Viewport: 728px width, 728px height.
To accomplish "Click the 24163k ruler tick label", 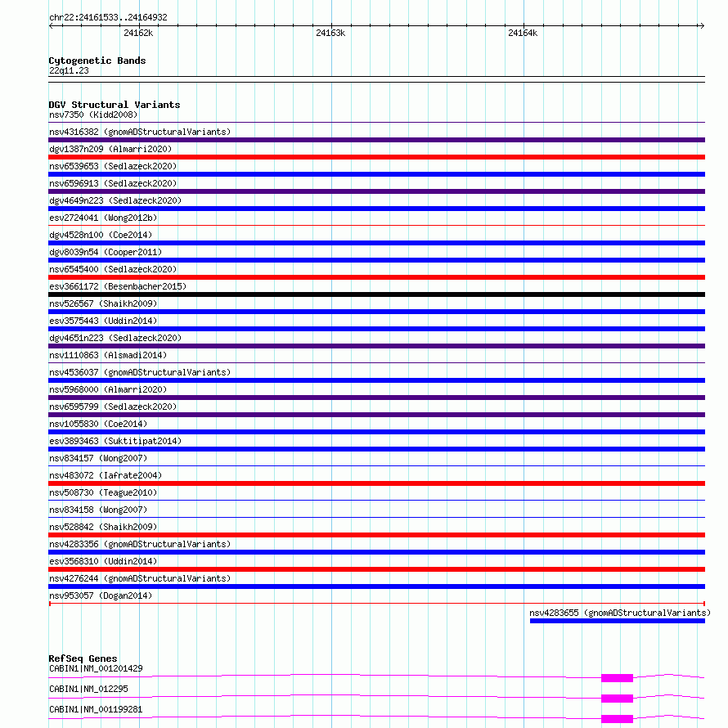I will (330, 33).
